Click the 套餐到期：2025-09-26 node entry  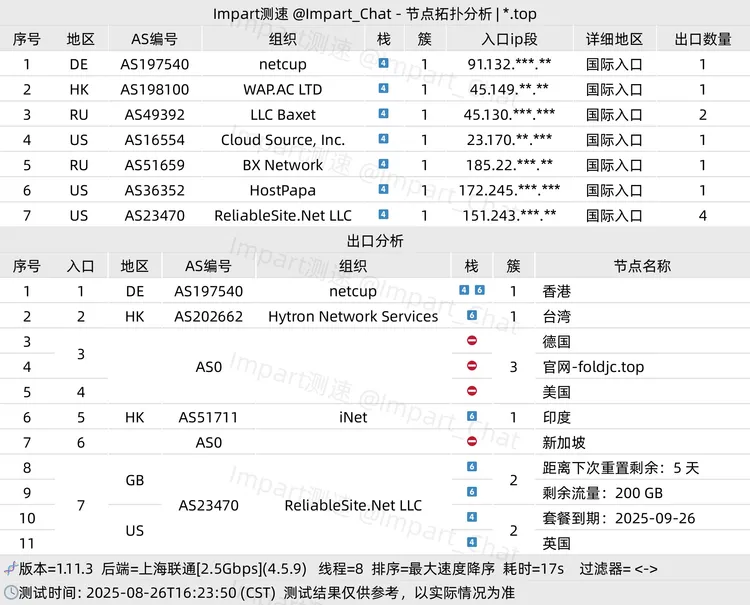tap(618, 518)
